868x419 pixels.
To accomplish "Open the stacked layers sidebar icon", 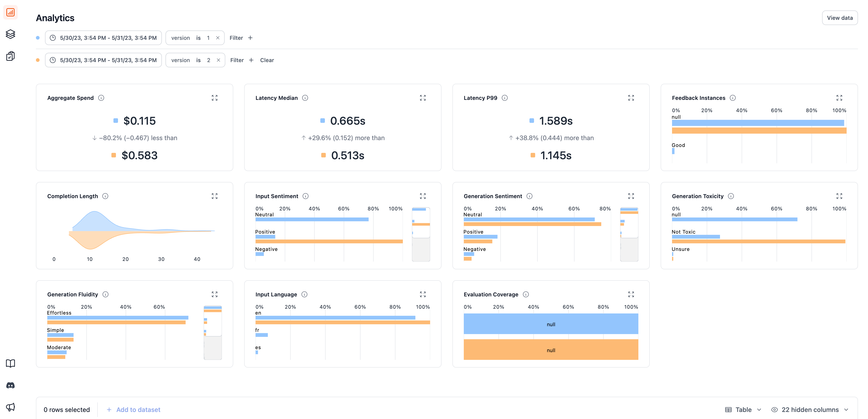I will coord(10,34).
